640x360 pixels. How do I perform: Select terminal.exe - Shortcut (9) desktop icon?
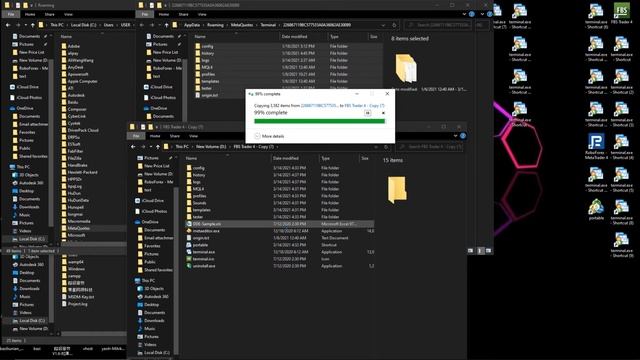pyautogui.click(x=622, y=244)
